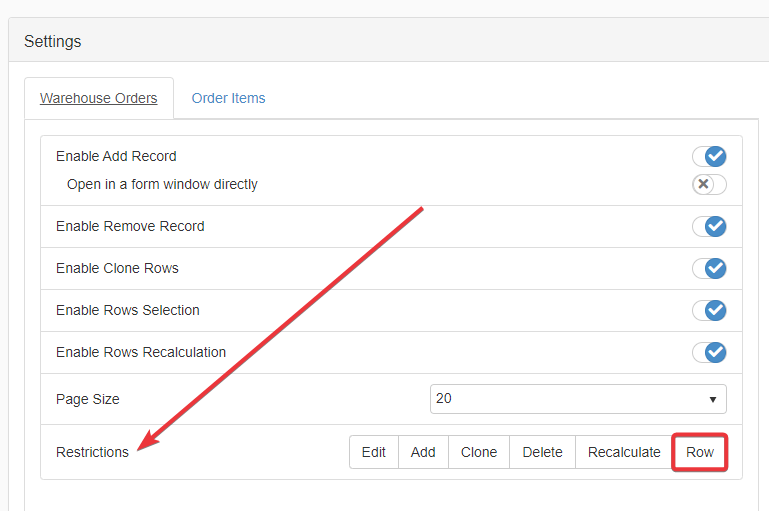Select the Delete restrictions button
The height and width of the screenshot is (511, 769).
[x=542, y=452]
